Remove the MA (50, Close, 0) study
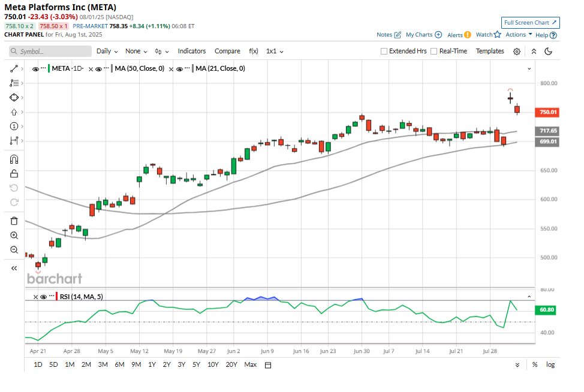Image resolution: width=584 pixels, height=392 pixels. click(91, 70)
